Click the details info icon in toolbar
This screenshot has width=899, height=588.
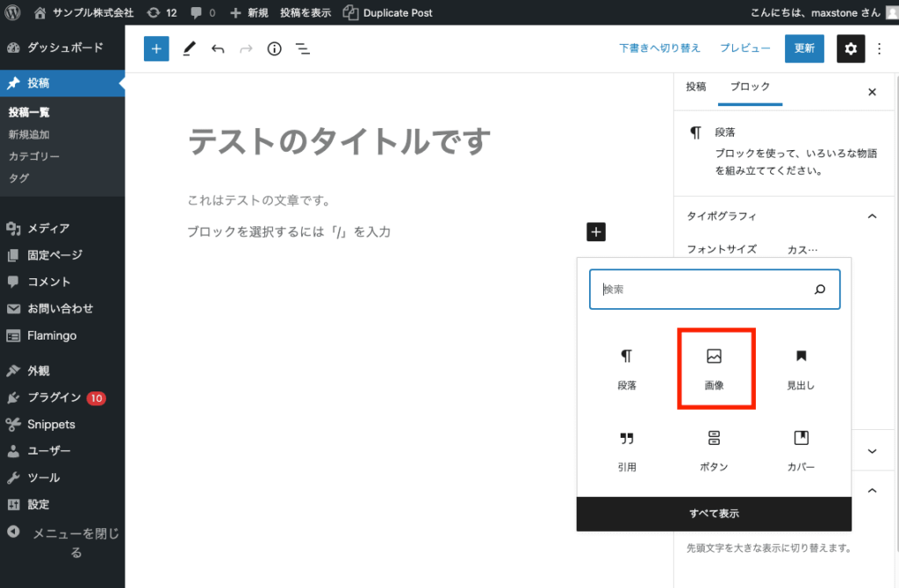point(273,48)
